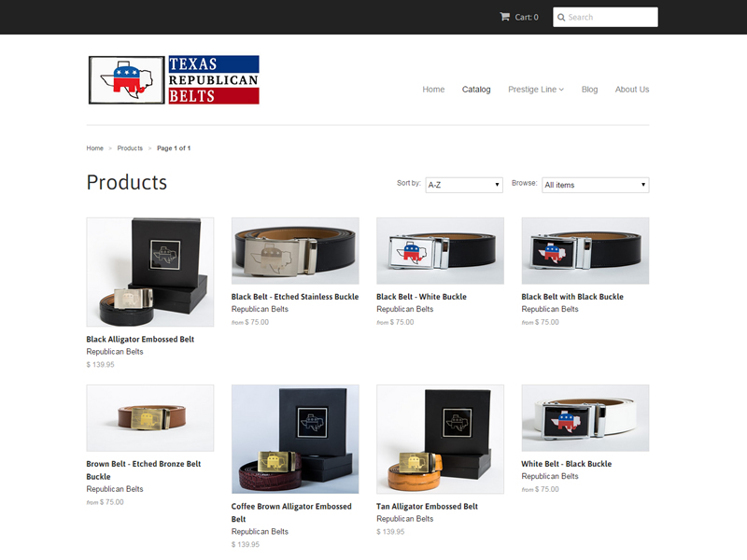Click Brown Belt Etched Bronze Buckle title
The height and width of the screenshot is (560, 747).
coord(144,470)
